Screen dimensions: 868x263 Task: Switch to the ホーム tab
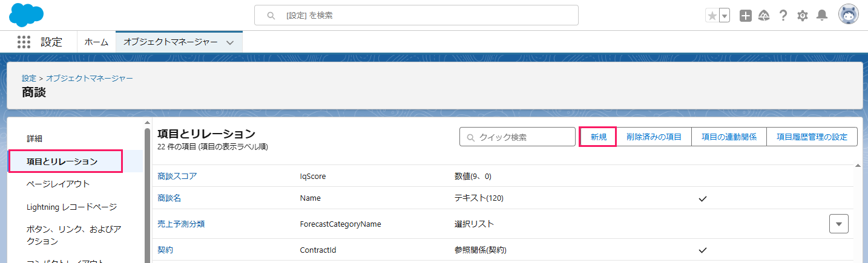pos(96,42)
